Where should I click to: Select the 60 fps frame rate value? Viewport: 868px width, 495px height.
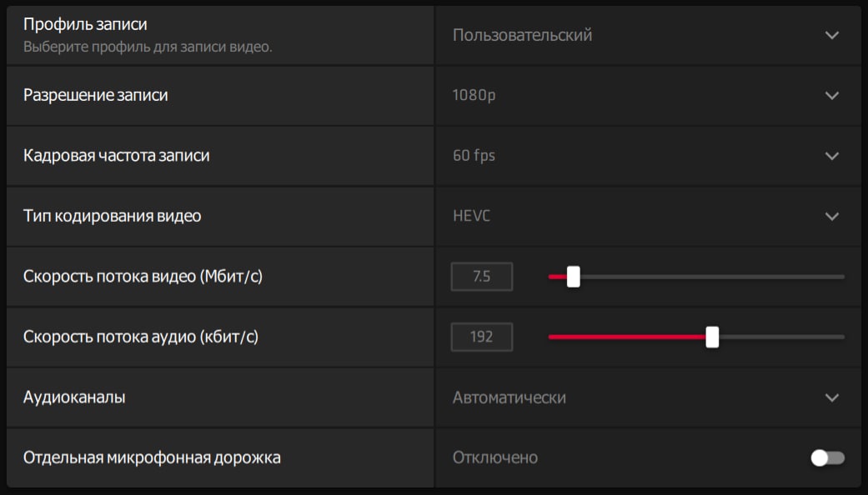(x=474, y=156)
